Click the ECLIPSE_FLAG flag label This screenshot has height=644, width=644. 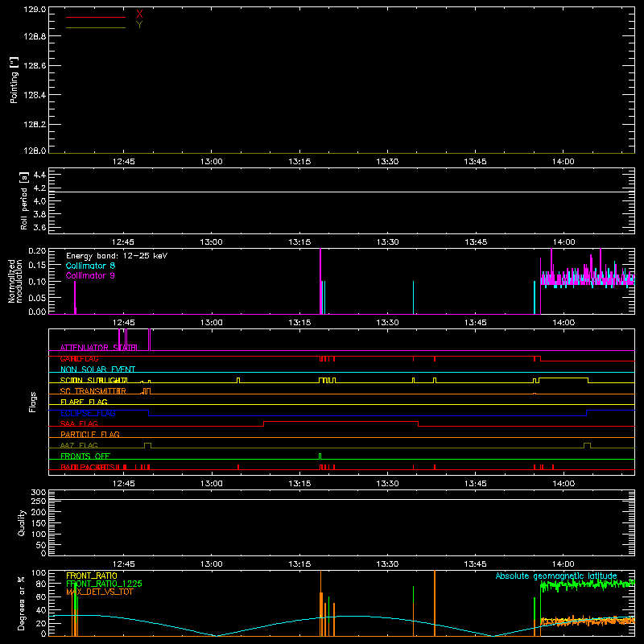pyautogui.click(x=88, y=413)
